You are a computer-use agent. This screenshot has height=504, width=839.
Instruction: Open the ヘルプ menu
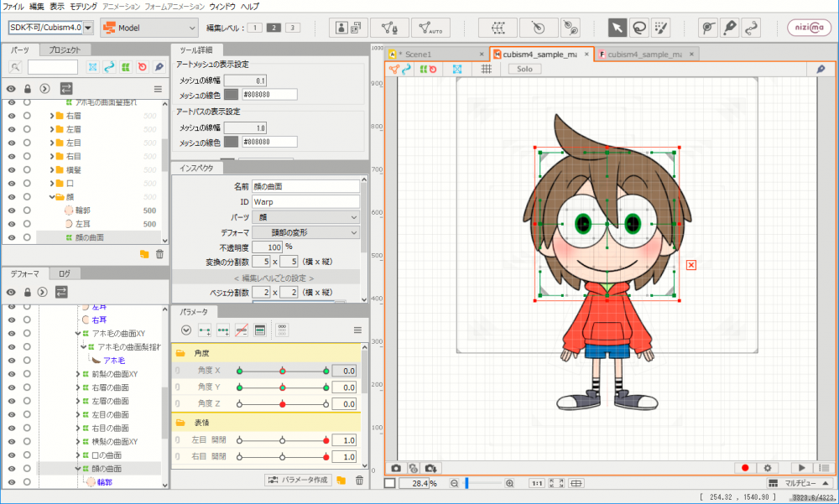pos(250,7)
